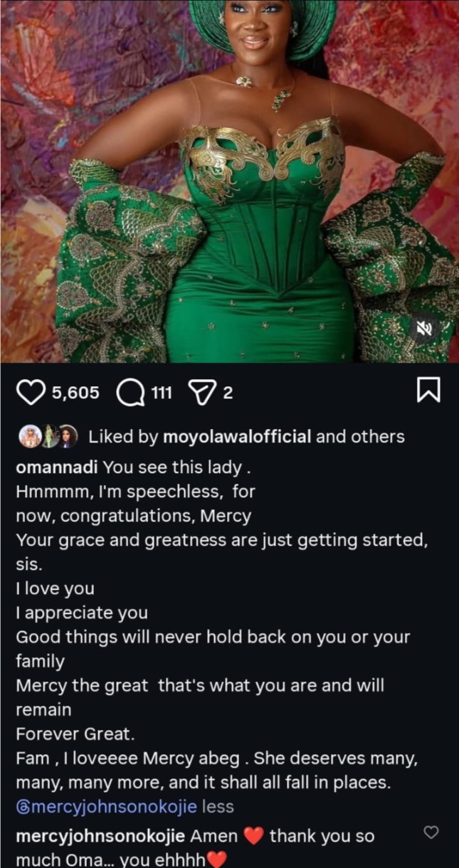
Task: Collapse the caption by tapping "less"
Action: click(218, 807)
